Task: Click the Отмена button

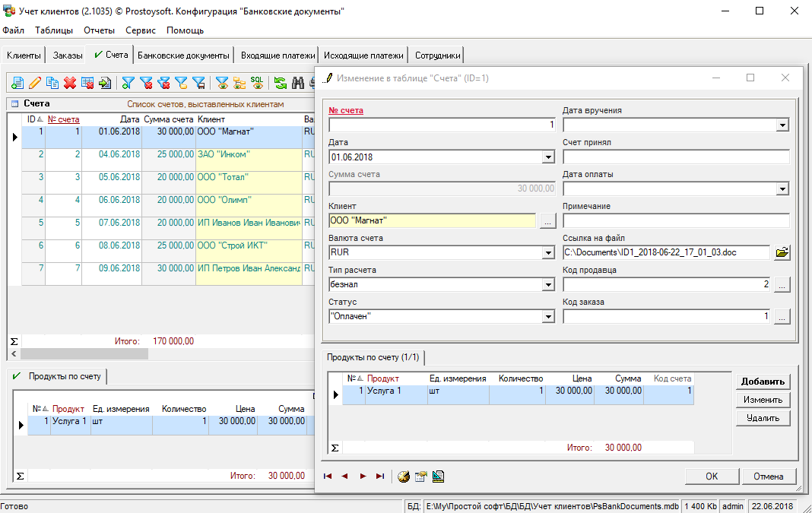Action: point(768,477)
